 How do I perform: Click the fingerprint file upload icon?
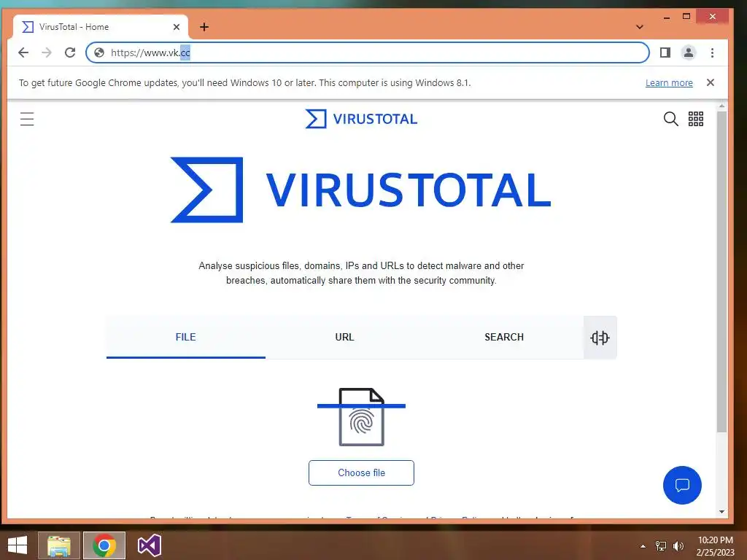point(361,416)
